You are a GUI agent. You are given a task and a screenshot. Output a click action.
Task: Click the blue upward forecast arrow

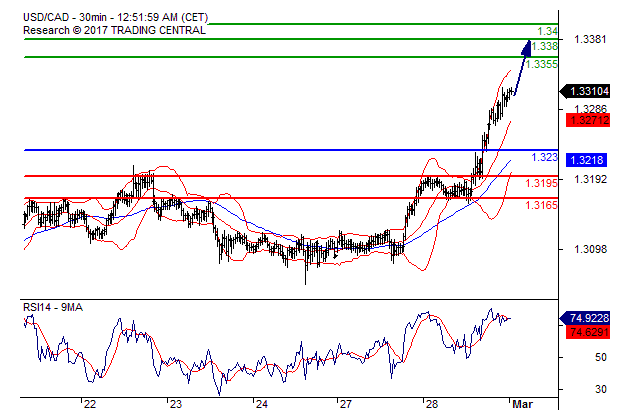pos(522,67)
